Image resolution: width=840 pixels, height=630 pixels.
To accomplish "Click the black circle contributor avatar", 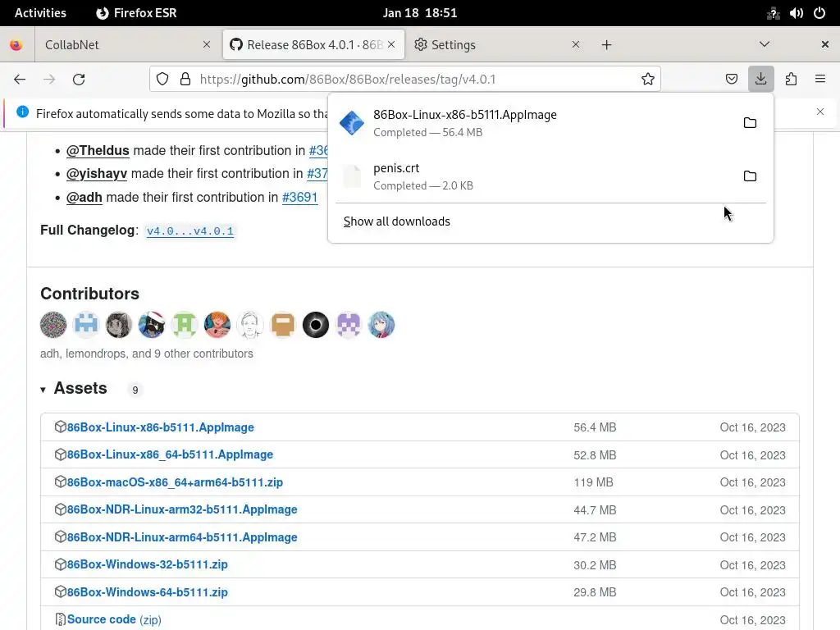I will point(316,325).
